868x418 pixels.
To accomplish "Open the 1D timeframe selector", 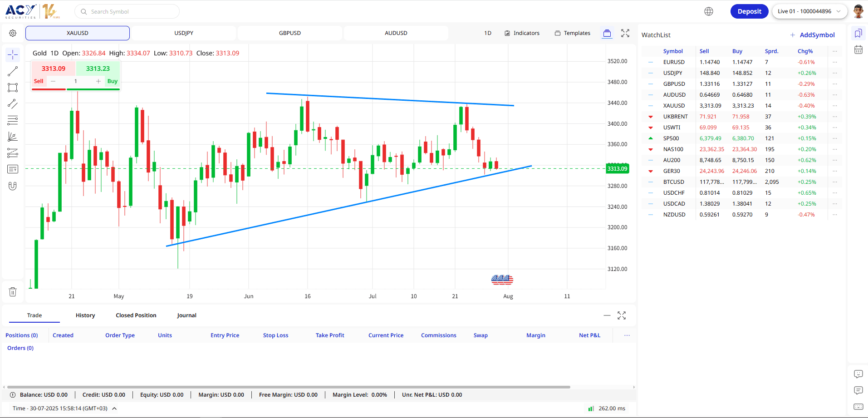I will click(x=488, y=33).
